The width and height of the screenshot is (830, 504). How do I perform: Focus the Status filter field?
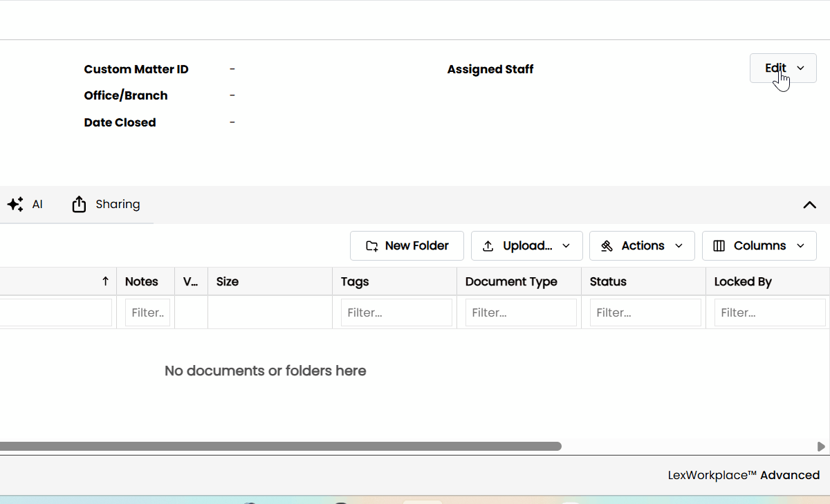tap(645, 312)
